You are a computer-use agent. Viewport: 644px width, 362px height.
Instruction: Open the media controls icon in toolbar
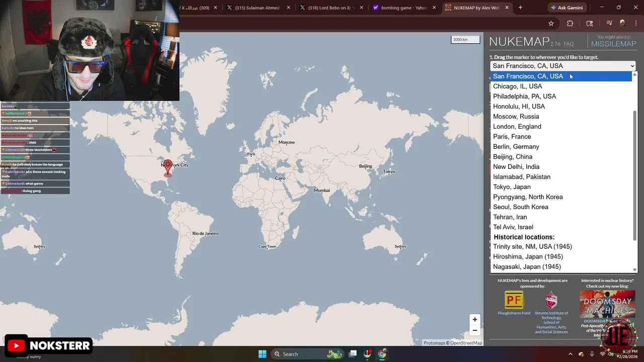pyautogui.click(x=609, y=23)
